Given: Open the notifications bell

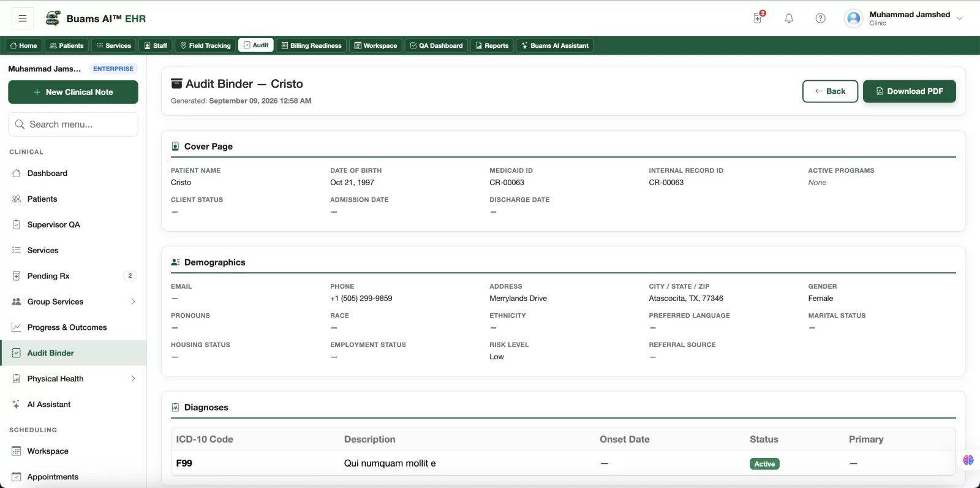Looking at the screenshot, I should pyautogui.click(x=789, y=18).
